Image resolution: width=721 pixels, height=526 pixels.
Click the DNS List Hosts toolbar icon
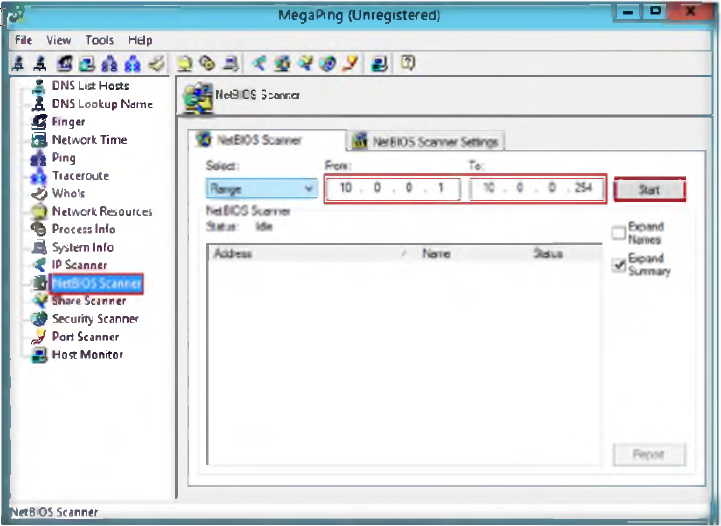click(19, 63)
